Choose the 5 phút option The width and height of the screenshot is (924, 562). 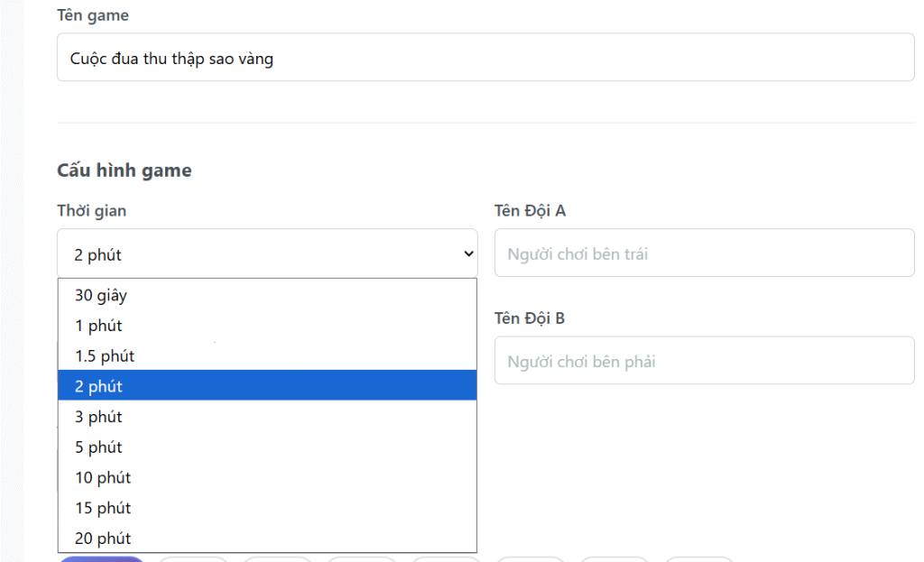[267, 447]
